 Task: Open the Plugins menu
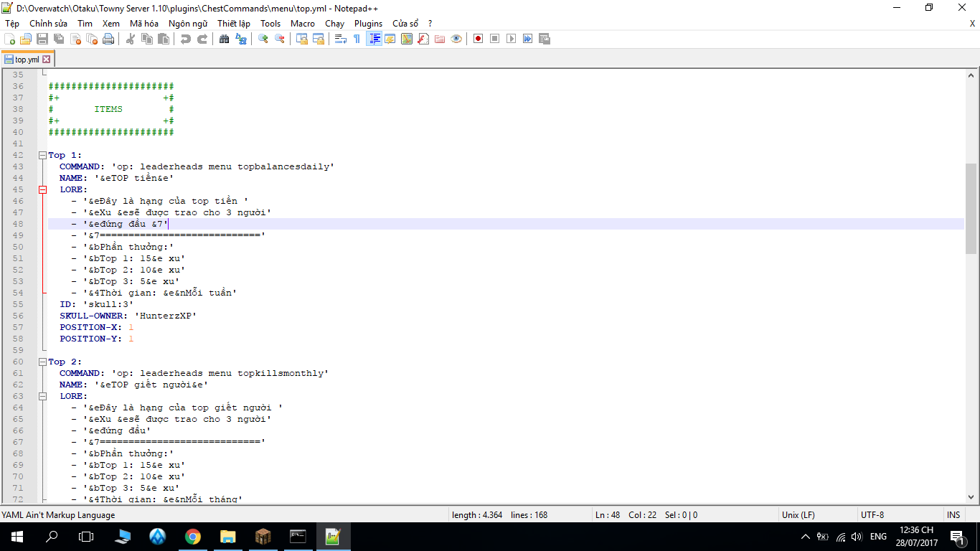coord(368,24)
